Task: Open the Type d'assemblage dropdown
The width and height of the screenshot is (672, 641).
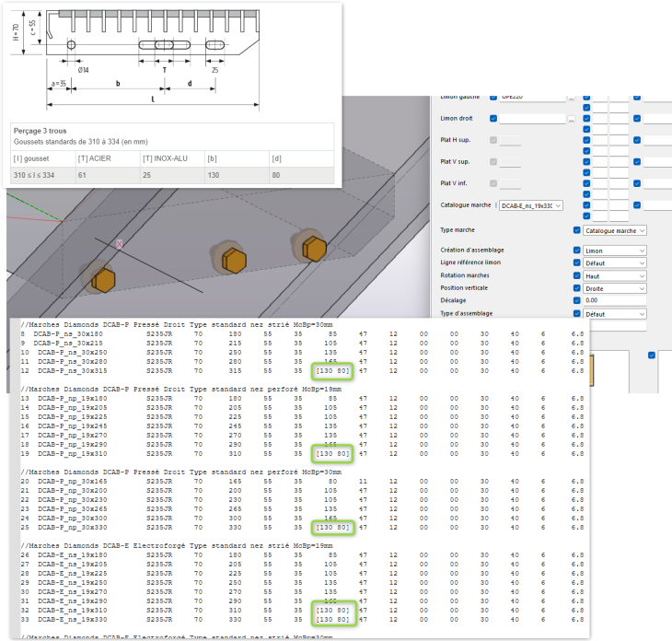Action: click(615, 313)
